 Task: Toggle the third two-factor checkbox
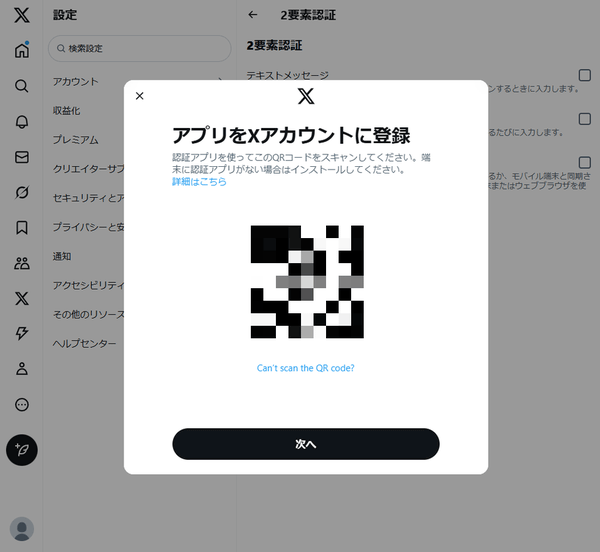[584, 163]
